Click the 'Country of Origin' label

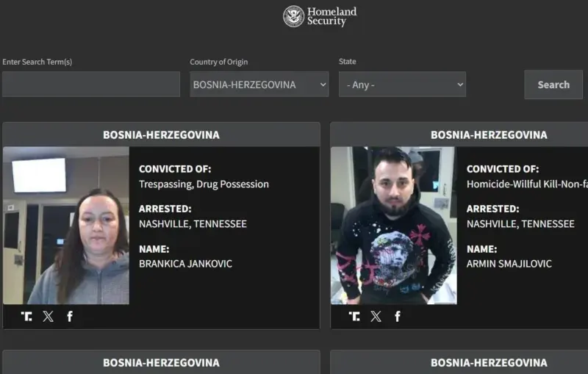click(218, 62)
